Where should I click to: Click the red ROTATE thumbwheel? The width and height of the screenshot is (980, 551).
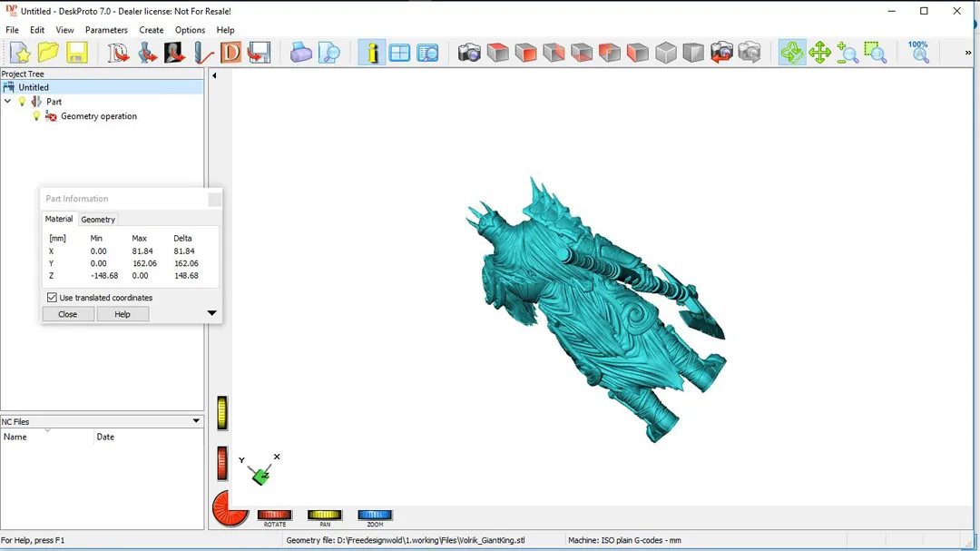click(274, 515)
